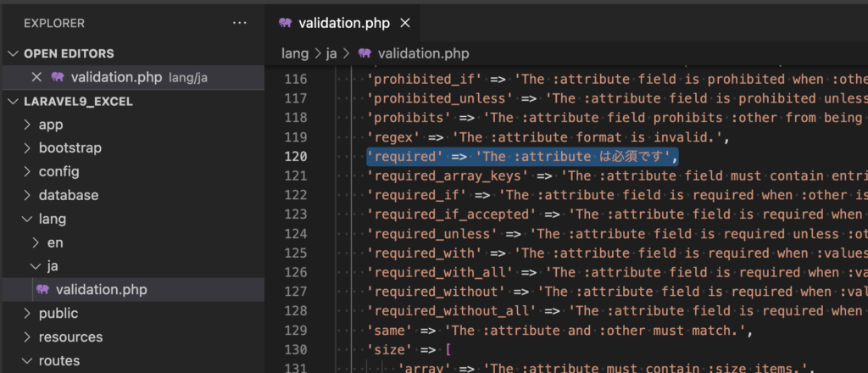Collapse the lang folder

52,219
